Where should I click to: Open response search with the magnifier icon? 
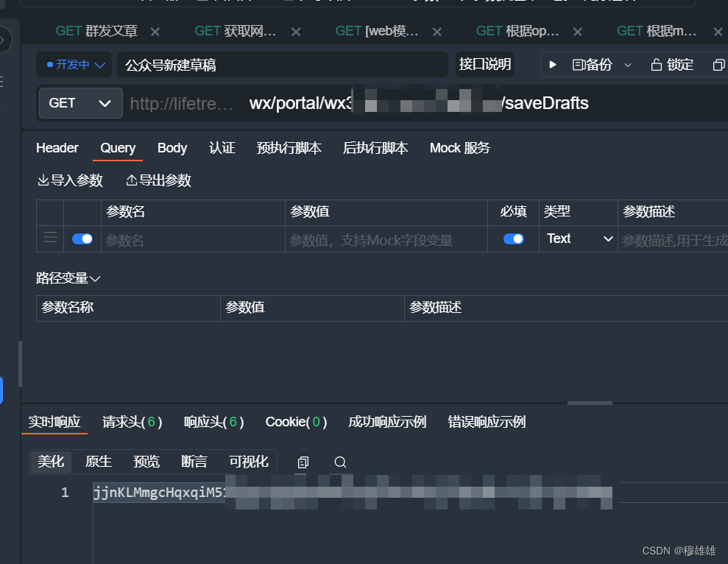339,462
